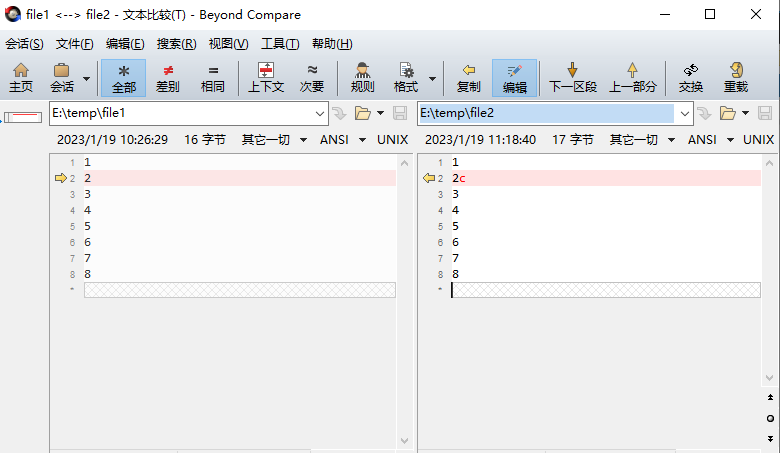Click copy-to-right arrow on left line 2
The height and width of the screenshot is (453, 780).
click(61, 178)
